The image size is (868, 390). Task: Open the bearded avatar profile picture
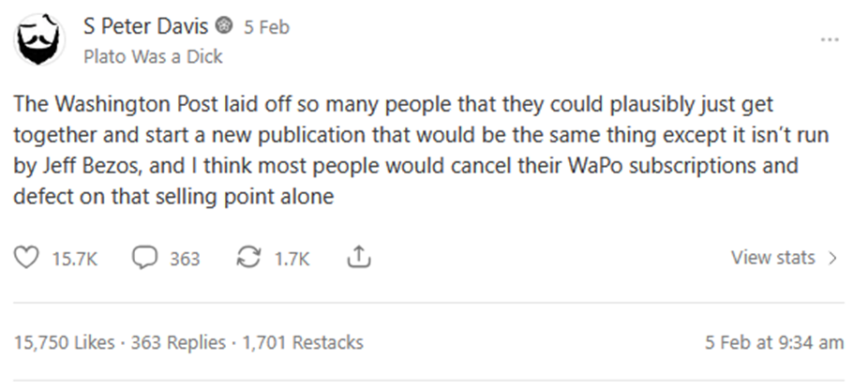point(38,40)
